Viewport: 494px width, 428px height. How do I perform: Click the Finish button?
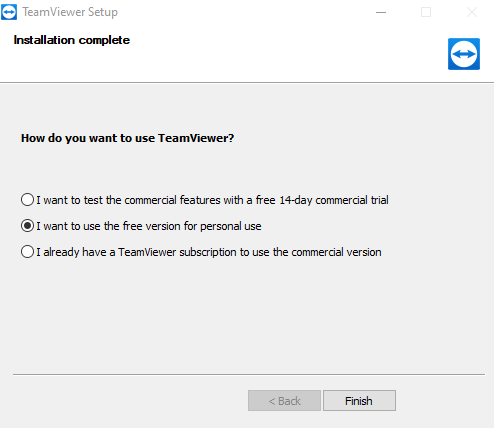(359, 401)
